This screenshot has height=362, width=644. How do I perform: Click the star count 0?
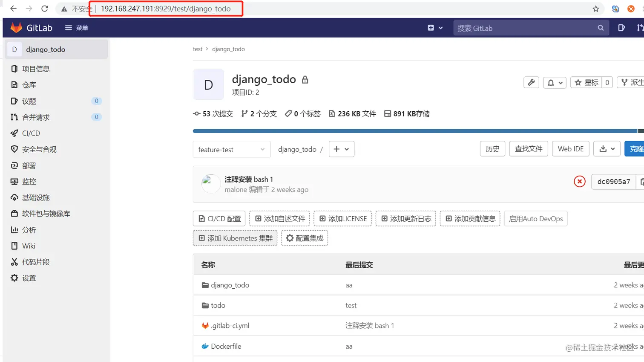click(x=607, y=82)
